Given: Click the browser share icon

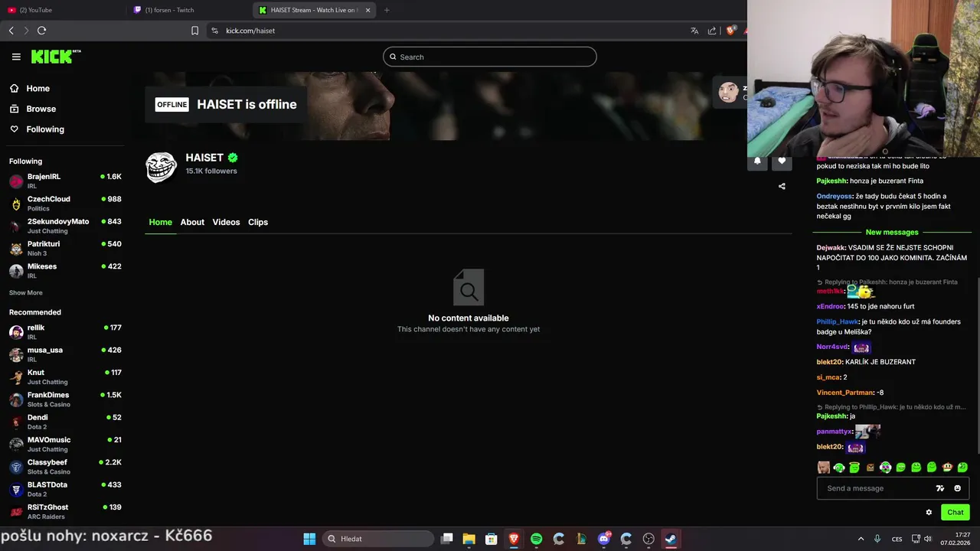Looking at the screenshot, I should (712, 31).
